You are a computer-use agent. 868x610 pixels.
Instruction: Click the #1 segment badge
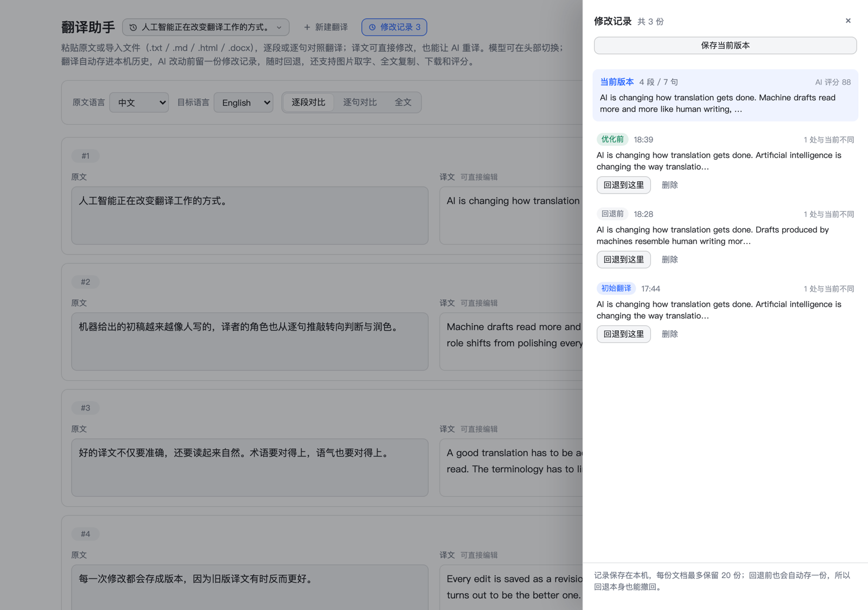(85, 156)
